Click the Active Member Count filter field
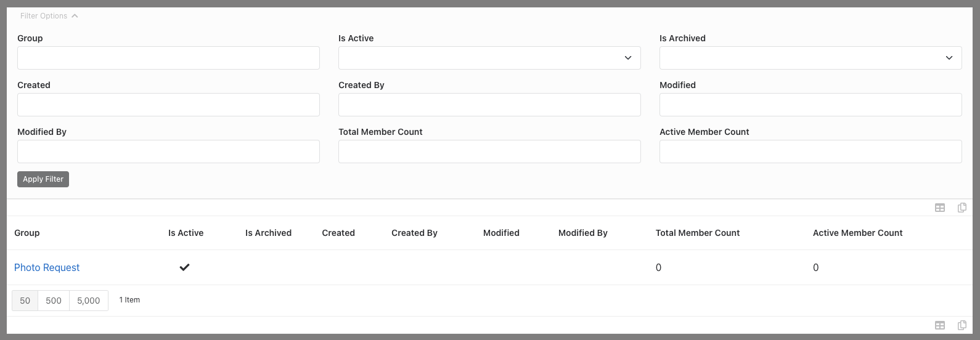 click(810, 152)
